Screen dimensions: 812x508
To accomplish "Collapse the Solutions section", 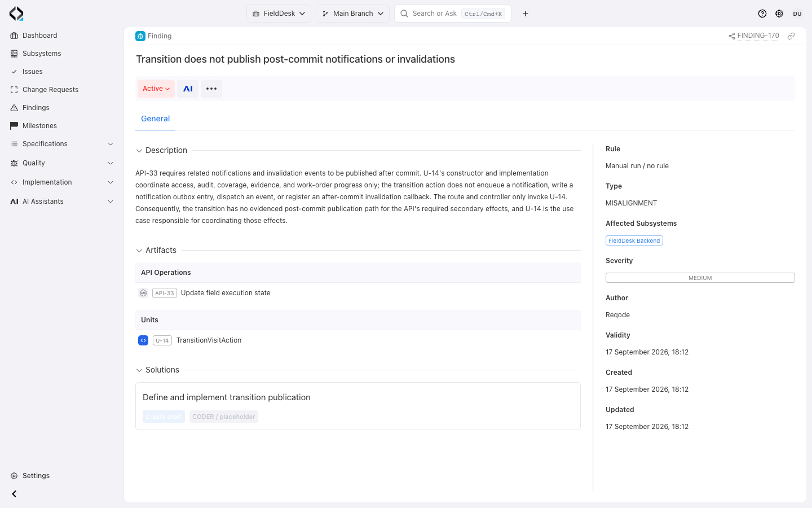I will click(139, 370).
